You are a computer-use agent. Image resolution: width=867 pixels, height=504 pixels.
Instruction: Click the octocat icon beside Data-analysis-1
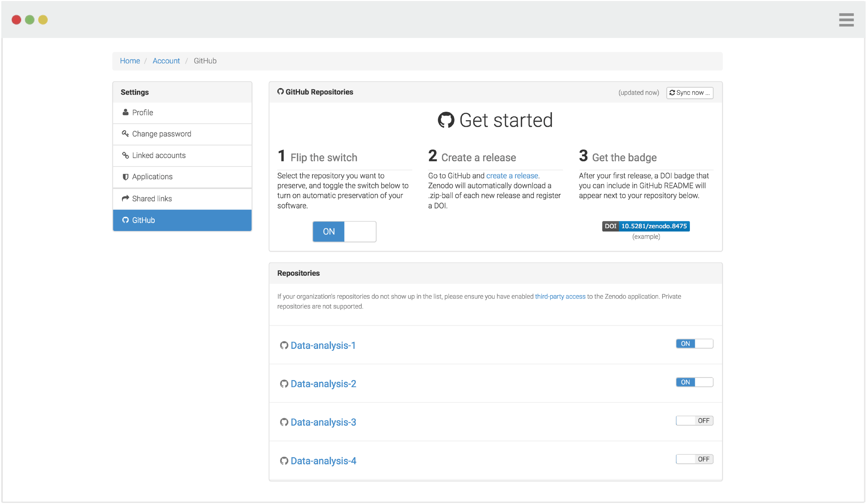click(284, 346)
